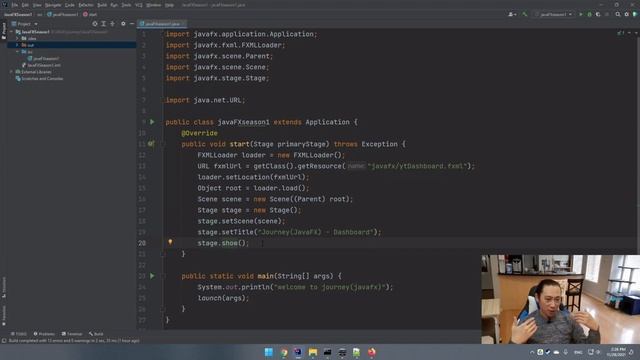This screenshot has width=640, height=360.
Task: Expand External Libraries node
Action: (x=11, y=72)
